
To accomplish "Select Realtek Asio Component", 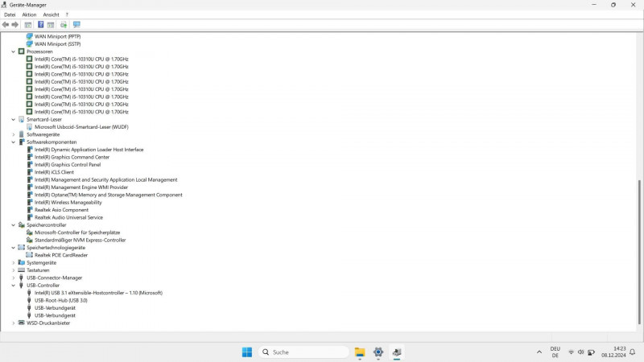I will tap(61, 210).
